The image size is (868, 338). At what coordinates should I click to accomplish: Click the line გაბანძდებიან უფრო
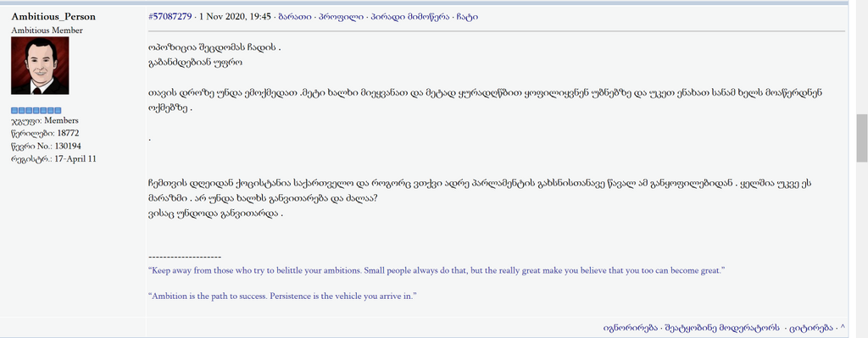coord(196,63)
